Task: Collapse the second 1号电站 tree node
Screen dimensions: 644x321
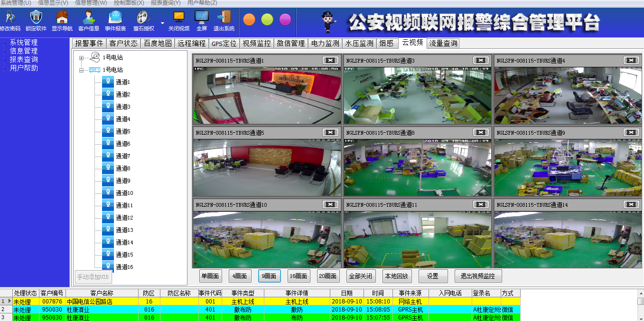Action: pos(81,70)
